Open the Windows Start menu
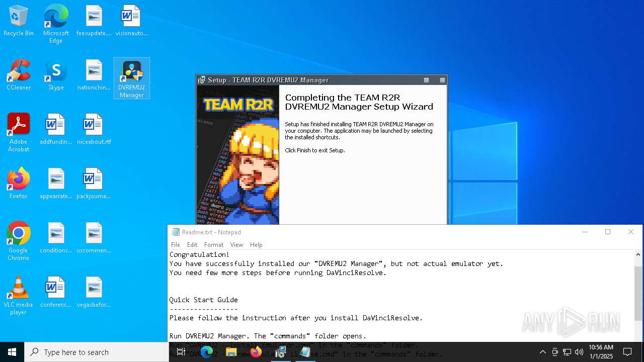 [x=12, y=352]
